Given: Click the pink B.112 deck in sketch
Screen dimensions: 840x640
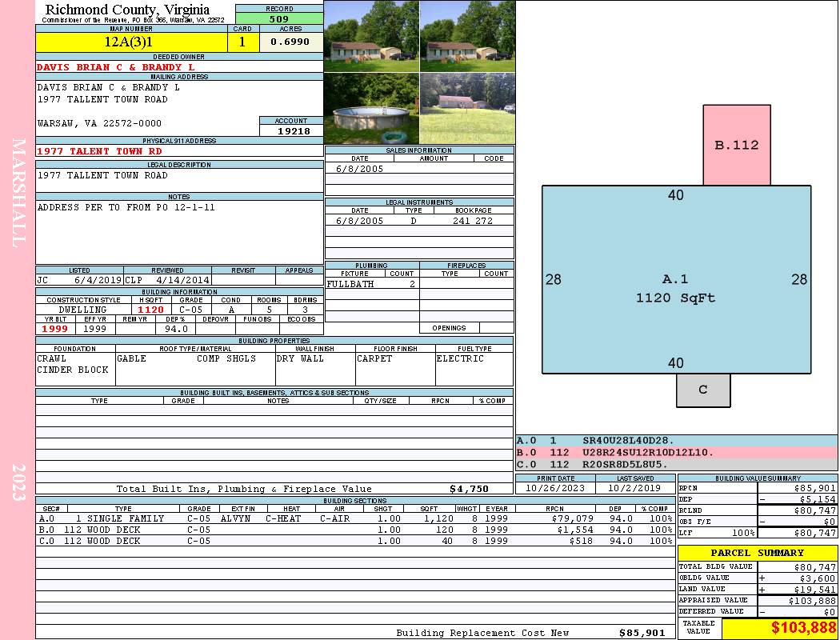Looking at the screenshot, I should 737,145.
